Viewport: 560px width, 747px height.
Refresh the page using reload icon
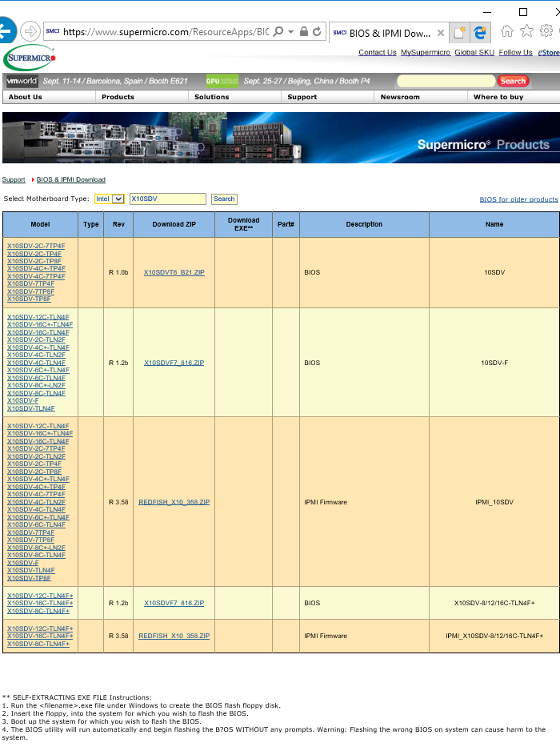pos(317,32)
